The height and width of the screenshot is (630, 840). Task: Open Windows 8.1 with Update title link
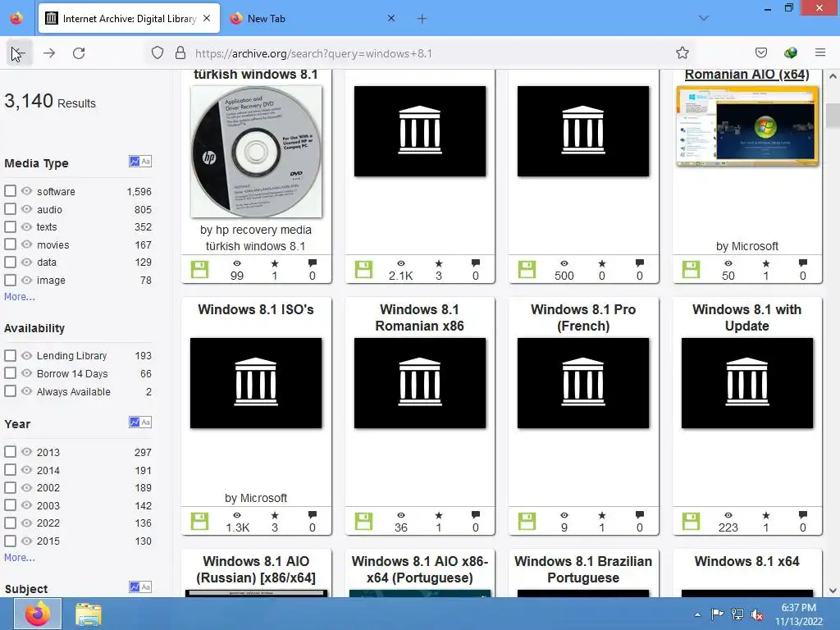746,317
